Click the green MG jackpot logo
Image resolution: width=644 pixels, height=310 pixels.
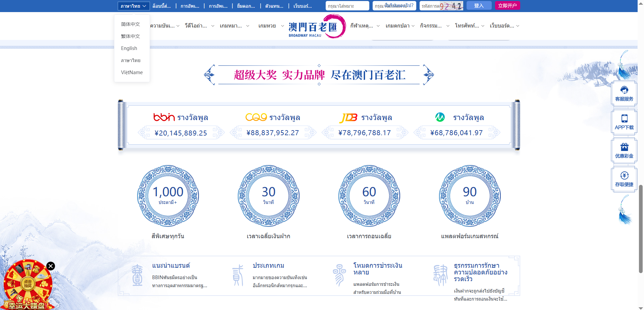(x=440, y=117)
